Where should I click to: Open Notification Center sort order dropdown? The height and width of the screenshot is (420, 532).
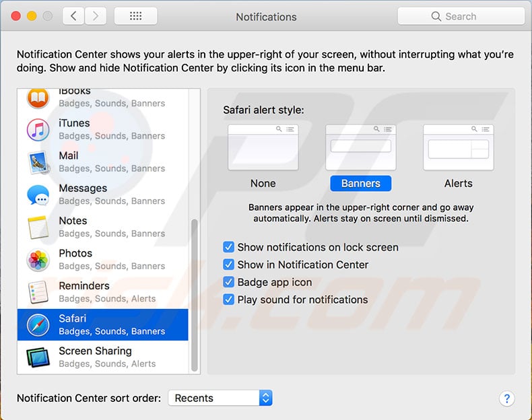pyautogui.click(x=220, y=398)
